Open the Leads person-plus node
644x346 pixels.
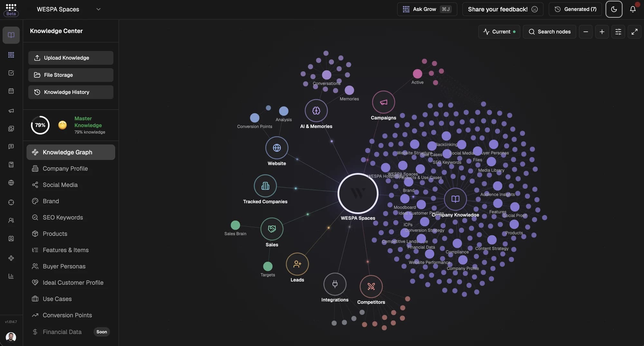click(x=297, y=264)
